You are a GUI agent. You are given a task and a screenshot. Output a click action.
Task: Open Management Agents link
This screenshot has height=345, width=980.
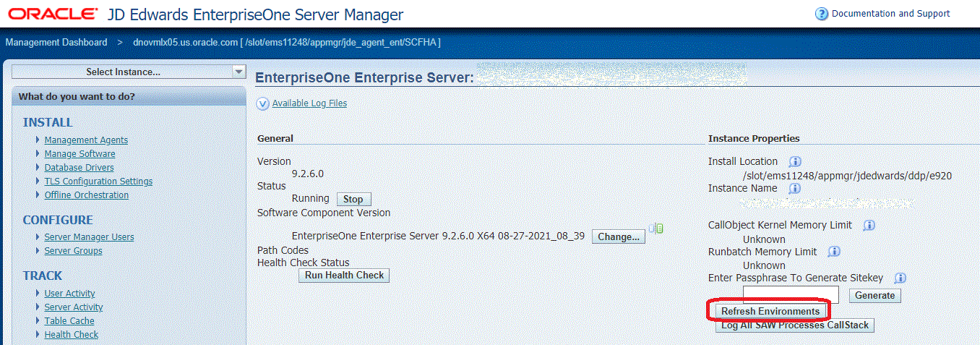pyautogui.click(x=86, y=140)
